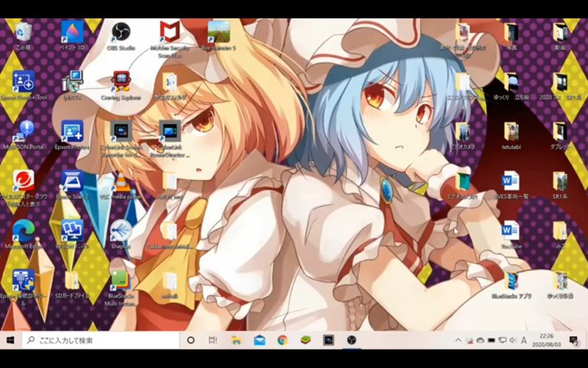The height and width of the screenshot is (368, 588).
Task: Click the taskbar search box
Action: tap(100, 340)
